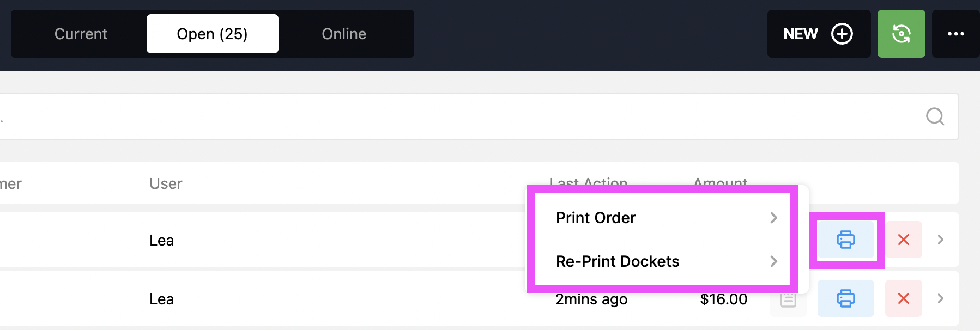Select Re-Print Dockets menu item
Image resolution: width=980 pixels, height=331 pixels.
point(617,261)
